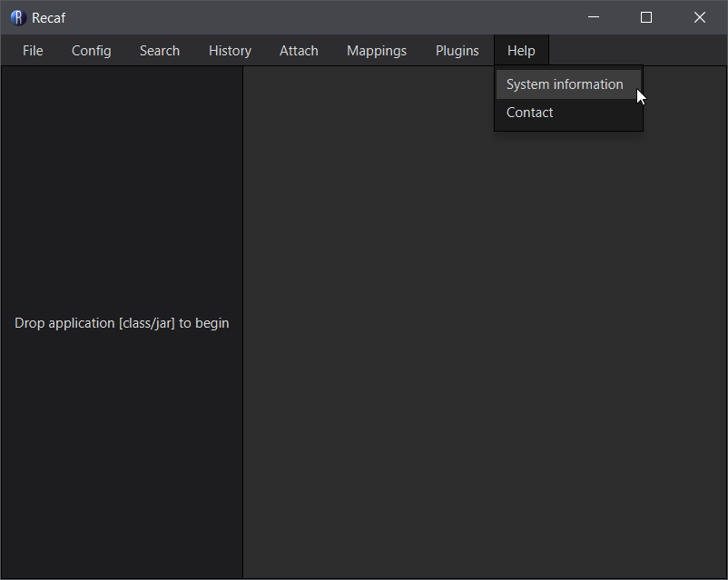Open the Help menu
Screen dimensions: 728x580
tap(521, 50)
